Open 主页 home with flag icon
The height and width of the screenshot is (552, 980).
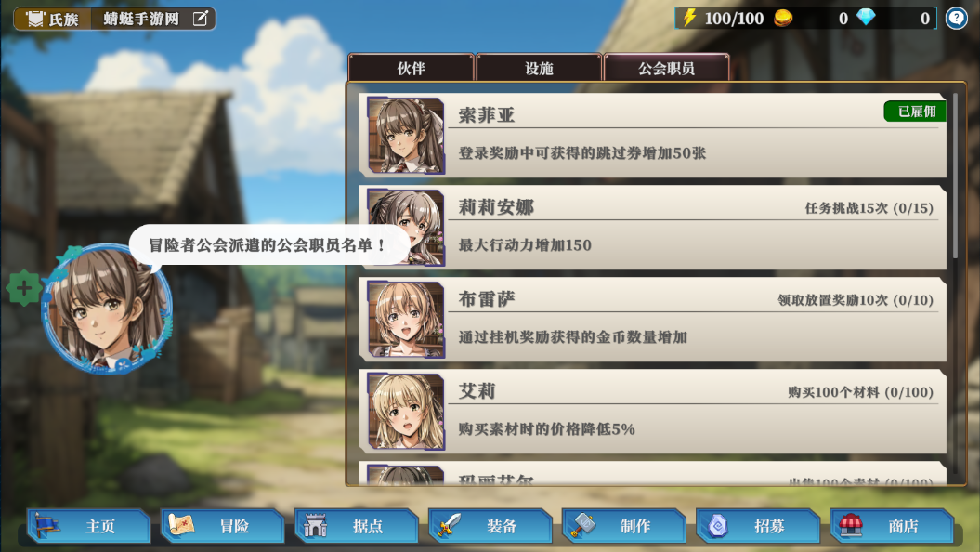(89, 526)
